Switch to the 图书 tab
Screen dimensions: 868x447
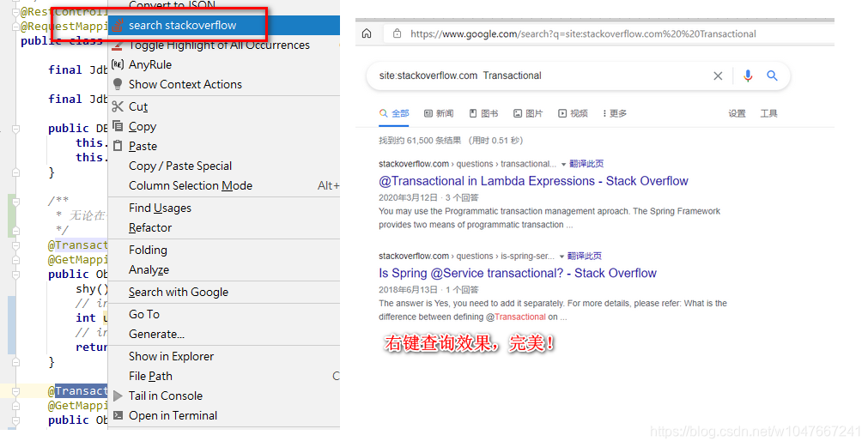tap(484, 113)
